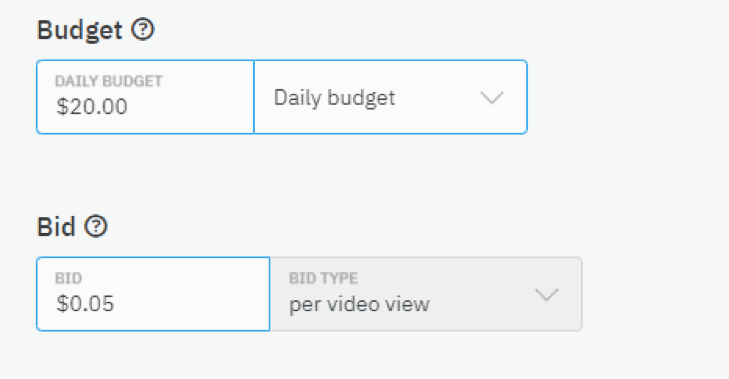The image size is (729, 379).
Task: Click the BID TYPE field label
Action: (x=324, y=278)
